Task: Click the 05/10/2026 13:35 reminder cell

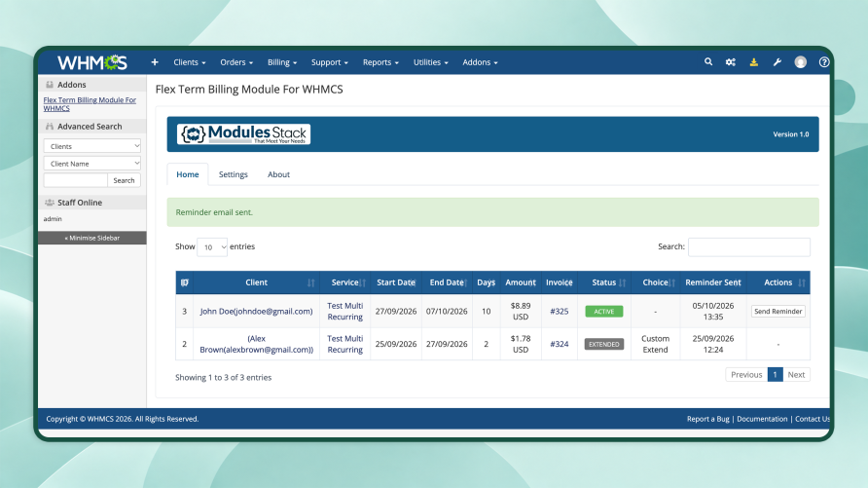Action: [713, 312]
